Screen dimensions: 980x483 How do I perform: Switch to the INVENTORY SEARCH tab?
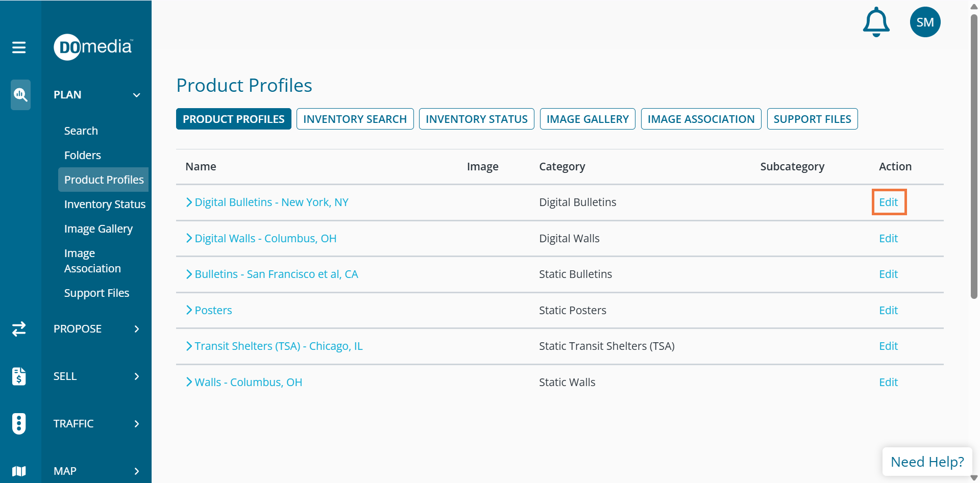click(355, 119)
